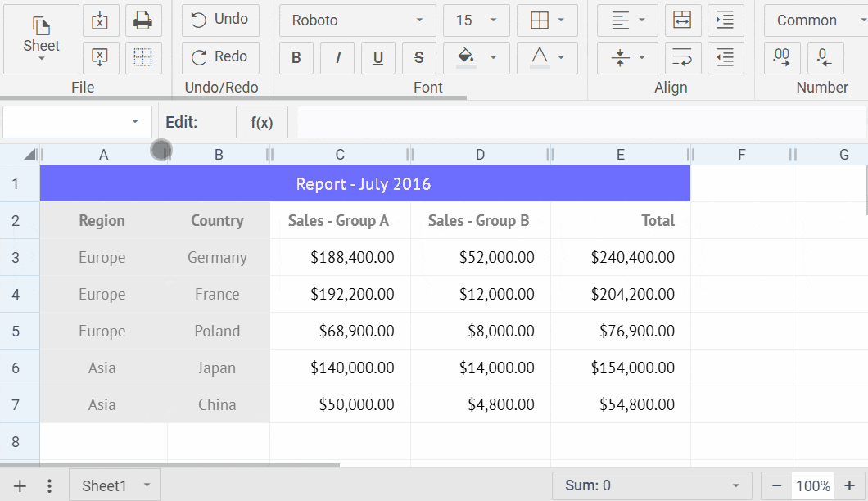Image resolution: width=868 pixels, height=501 pixels.
Task: Click the print icon
Action: click(x=142, y=20)
